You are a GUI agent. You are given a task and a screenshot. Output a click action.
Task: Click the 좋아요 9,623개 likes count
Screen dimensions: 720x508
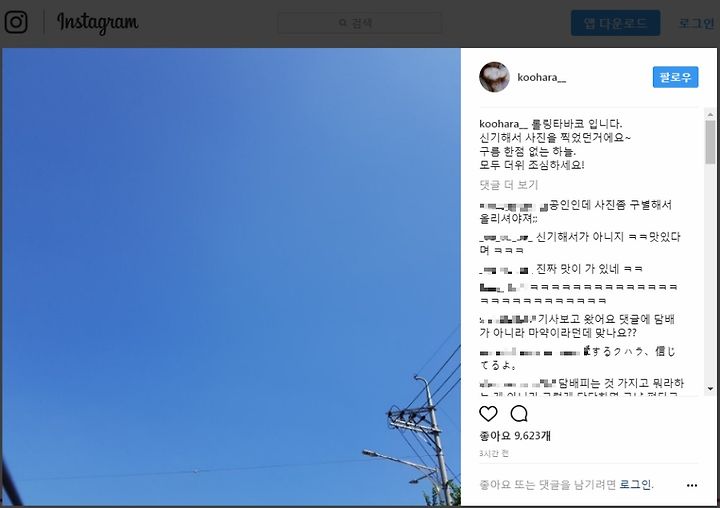point(515,435)
